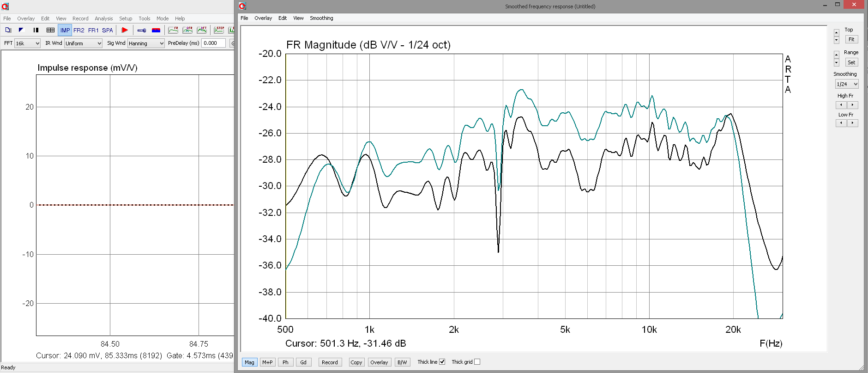Enable the Thick grid checkbox
This screenshot has height=373, width=868.
477,362
